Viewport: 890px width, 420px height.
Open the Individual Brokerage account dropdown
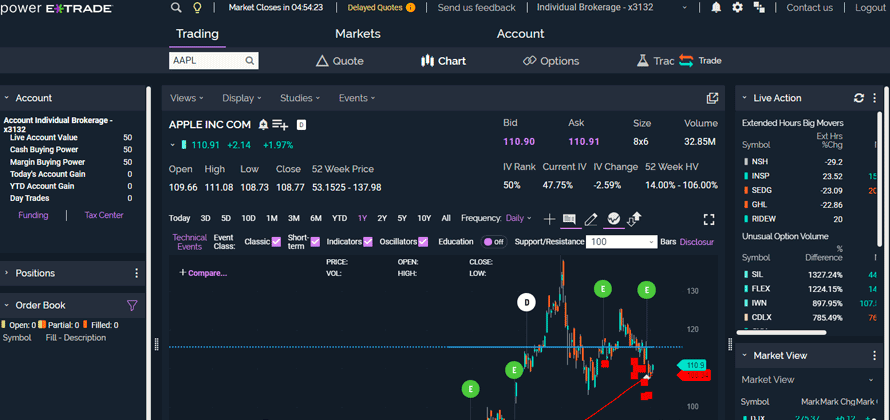pyautogui.click(x=612, y=7)
